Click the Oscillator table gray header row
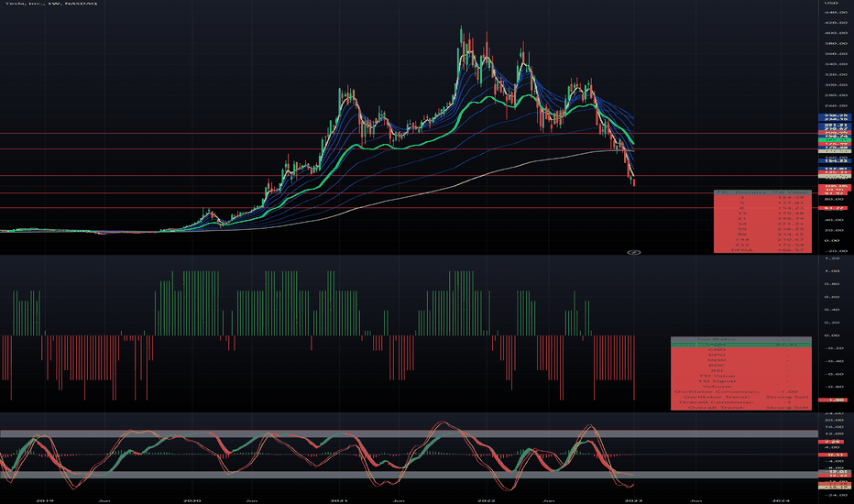The image size is (854, 504). pyautogui.click(x=741, y=339)
